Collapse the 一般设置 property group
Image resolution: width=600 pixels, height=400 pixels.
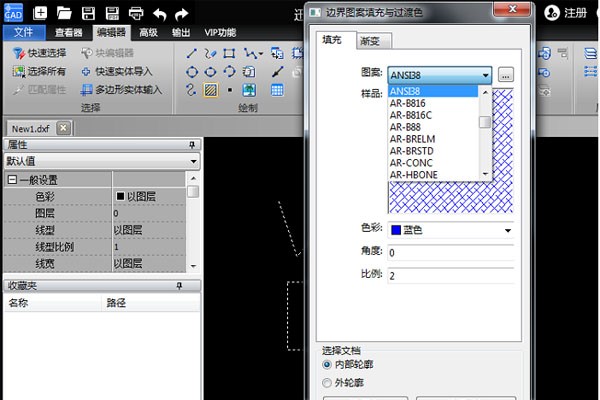(12, 179)
